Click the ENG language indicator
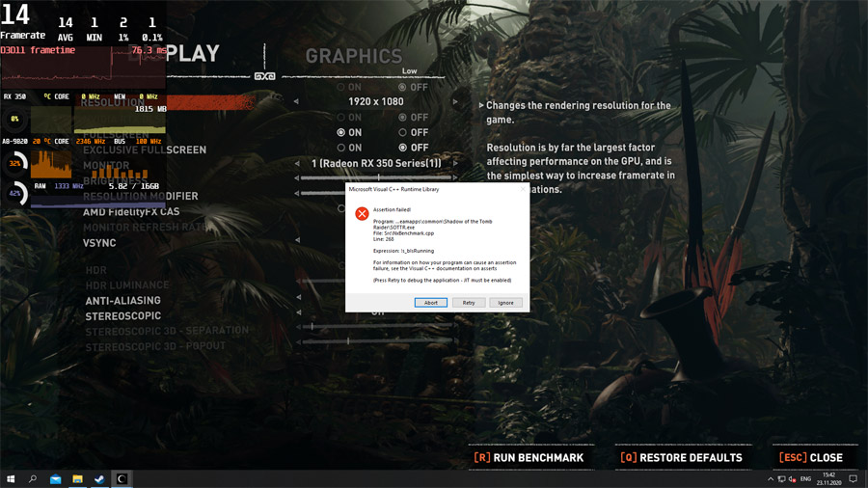This screenshot has height=488, width=868. click(x=805, y=479)
